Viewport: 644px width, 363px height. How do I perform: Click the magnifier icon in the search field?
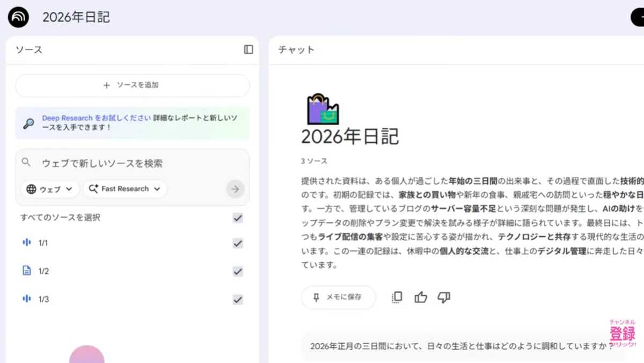tap(26, 161)
